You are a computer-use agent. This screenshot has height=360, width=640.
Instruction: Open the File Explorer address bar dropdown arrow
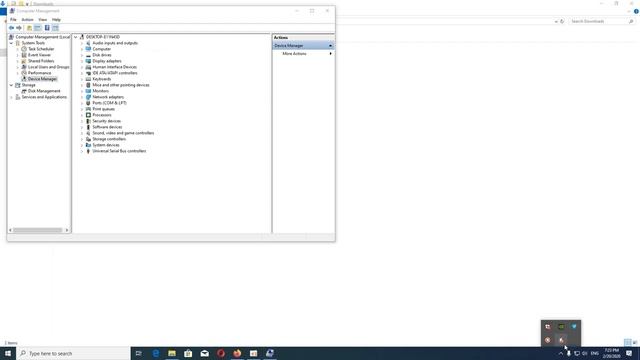[x=556, y=21]
